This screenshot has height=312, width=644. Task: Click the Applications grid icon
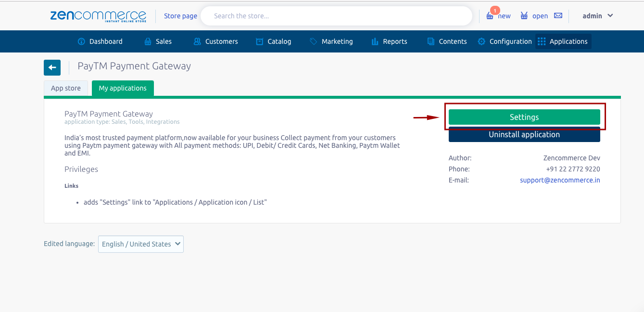click(x=542, y=41)
